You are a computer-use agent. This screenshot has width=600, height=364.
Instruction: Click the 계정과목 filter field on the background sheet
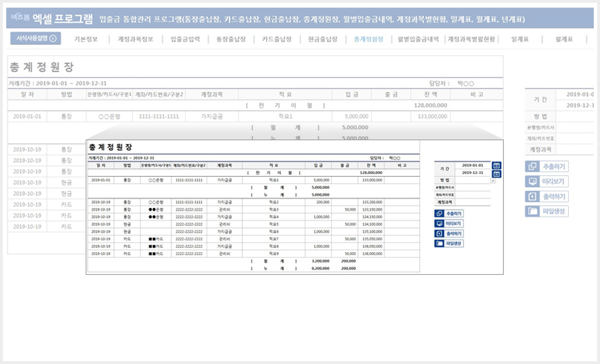574,149
